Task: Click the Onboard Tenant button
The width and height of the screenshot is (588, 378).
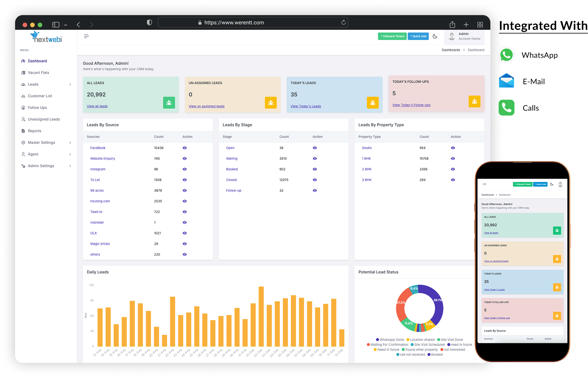Action: [x=392, y=36]
